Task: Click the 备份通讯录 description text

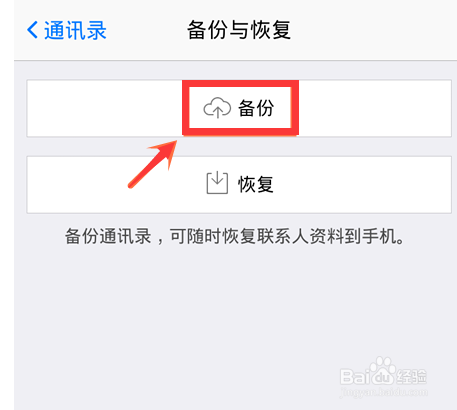Action: coord(235,236)
